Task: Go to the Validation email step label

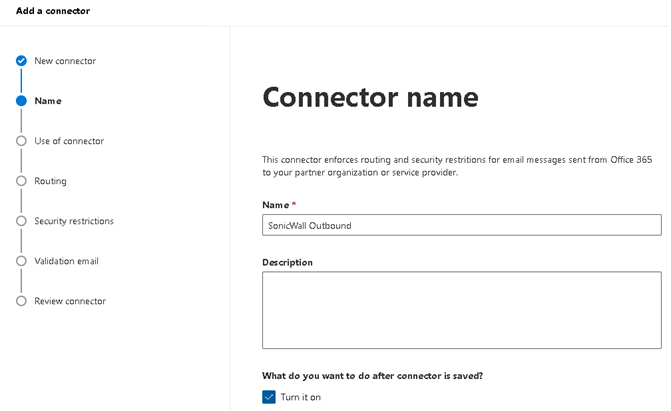Action: coord(66,261)
